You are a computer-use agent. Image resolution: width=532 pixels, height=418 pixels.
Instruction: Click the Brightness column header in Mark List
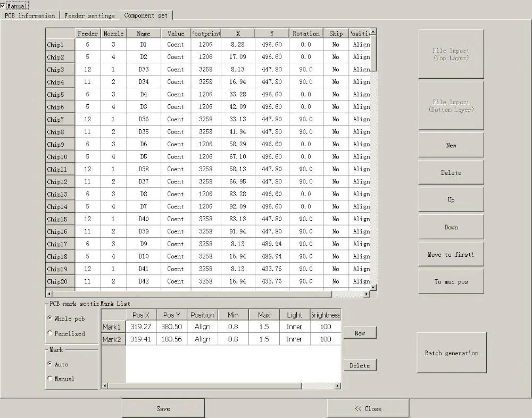326,315
